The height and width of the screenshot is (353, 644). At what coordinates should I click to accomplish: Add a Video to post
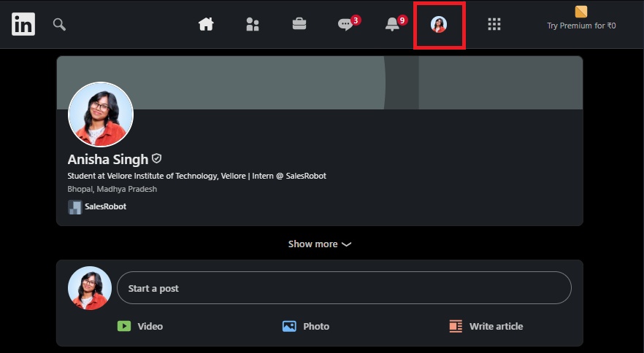[150, 326]
